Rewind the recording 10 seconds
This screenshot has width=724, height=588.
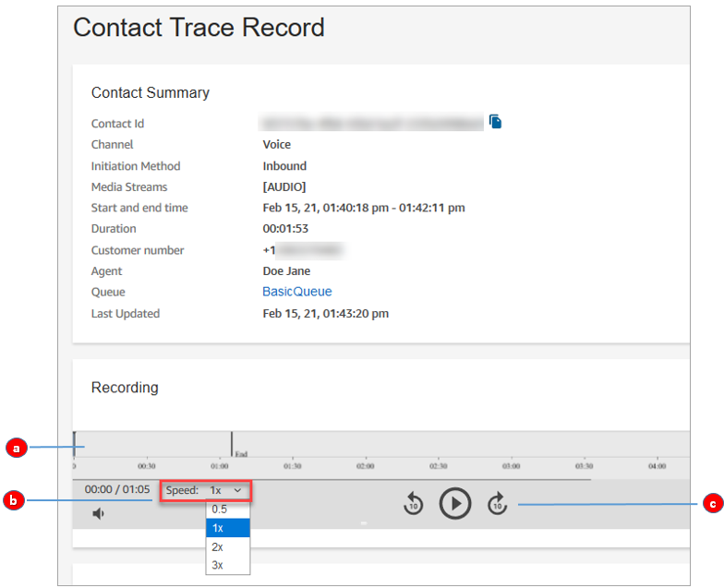coord(413,503)
